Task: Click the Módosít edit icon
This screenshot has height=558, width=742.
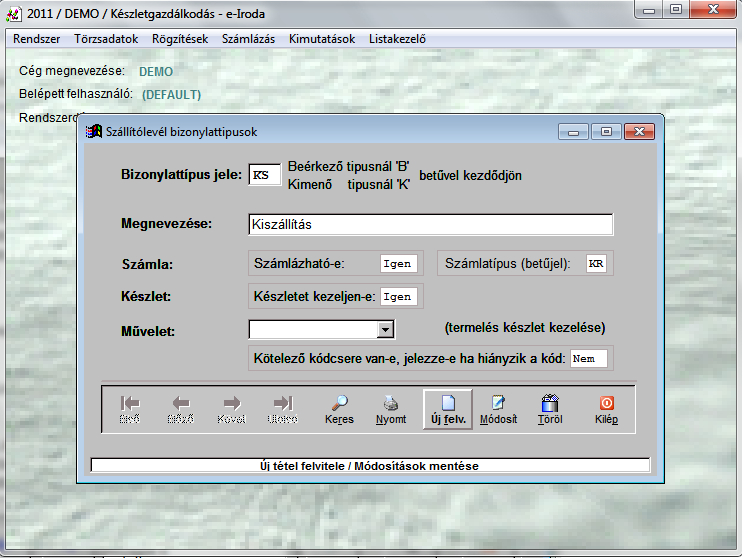Action: tap(497, 403)
